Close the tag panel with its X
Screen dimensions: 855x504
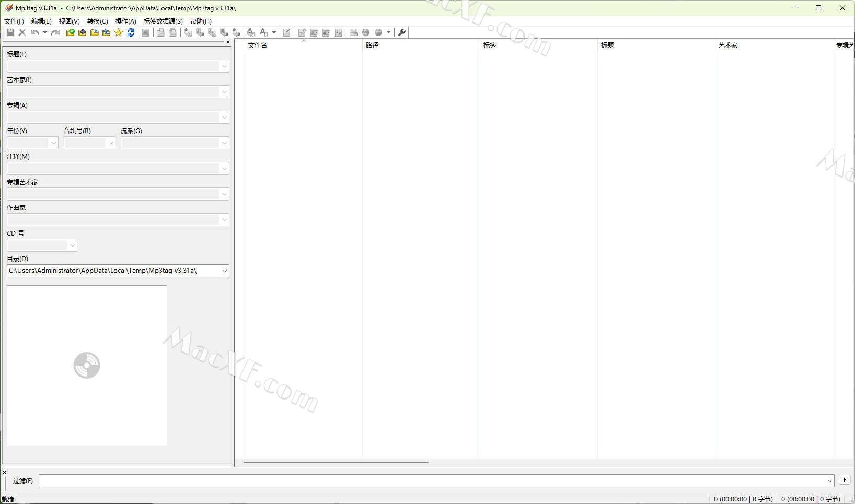pyautogui.click(x=228, y=42)
